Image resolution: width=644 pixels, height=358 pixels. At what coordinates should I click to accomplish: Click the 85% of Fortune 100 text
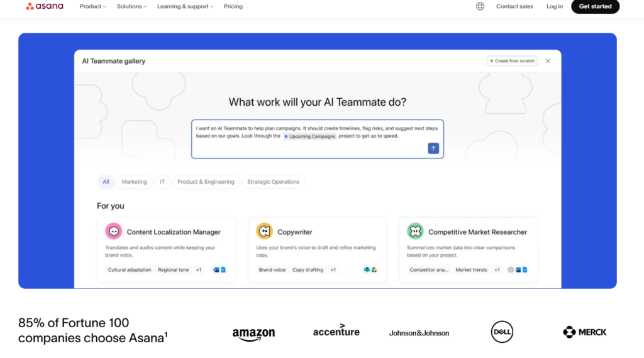93,330
